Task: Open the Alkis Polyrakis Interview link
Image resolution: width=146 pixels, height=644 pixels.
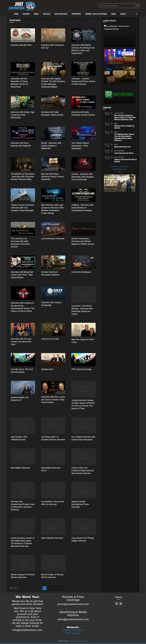Action: [52, 538]
